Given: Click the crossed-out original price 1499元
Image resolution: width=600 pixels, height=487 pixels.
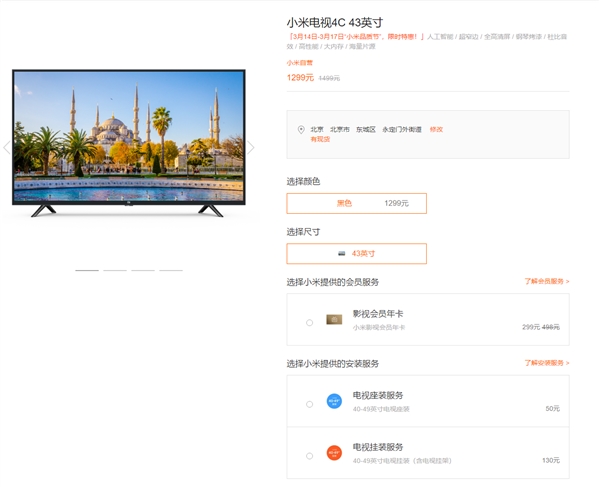Looking at the screenshot, I should point(329,78).
